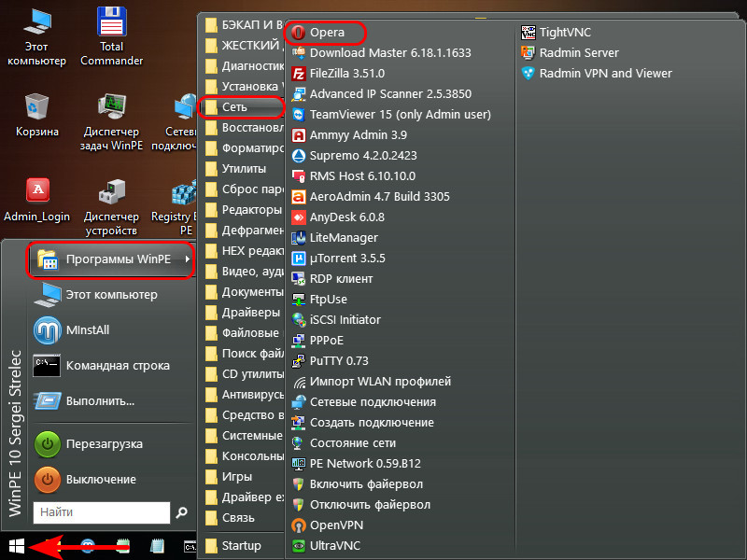Expand the Редакторы folder
The image size is (747, 560).
pos(242,209)
